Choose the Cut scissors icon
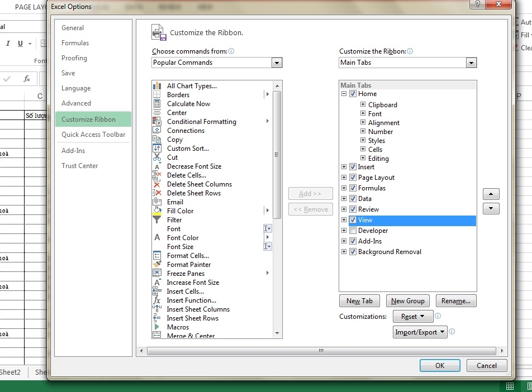 click(x=156, y=157)
